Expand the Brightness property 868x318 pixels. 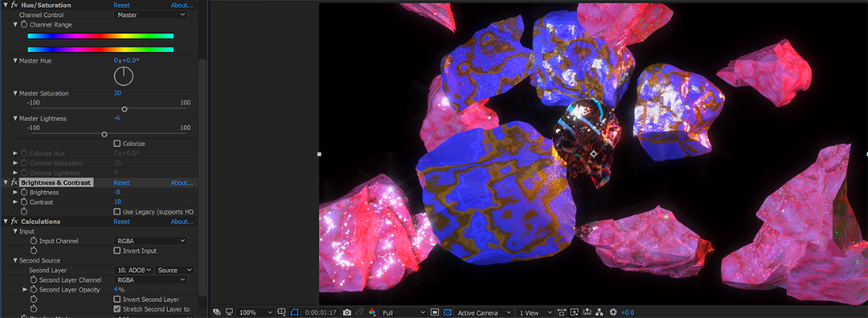(15, 192)
